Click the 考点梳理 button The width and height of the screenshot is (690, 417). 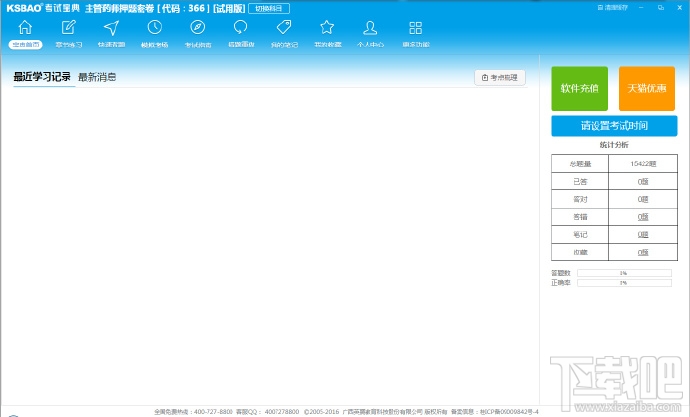(500, 77)
